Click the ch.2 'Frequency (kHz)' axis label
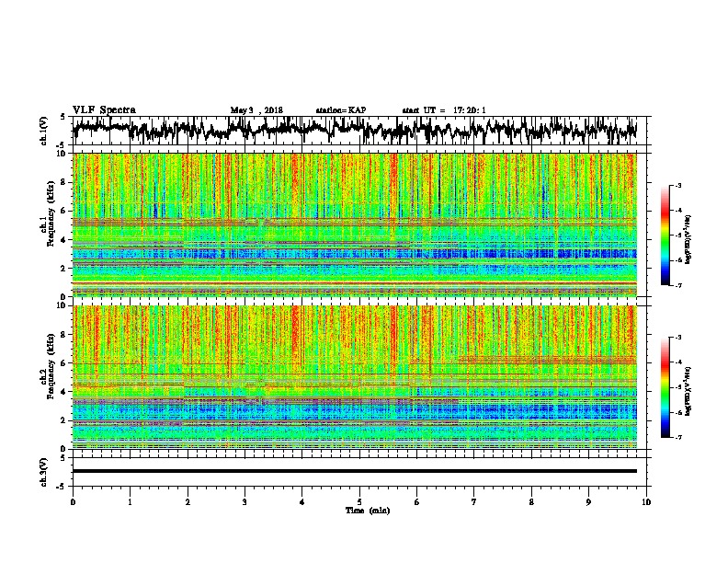The image size is (728, 563). (x=51, y=366)
